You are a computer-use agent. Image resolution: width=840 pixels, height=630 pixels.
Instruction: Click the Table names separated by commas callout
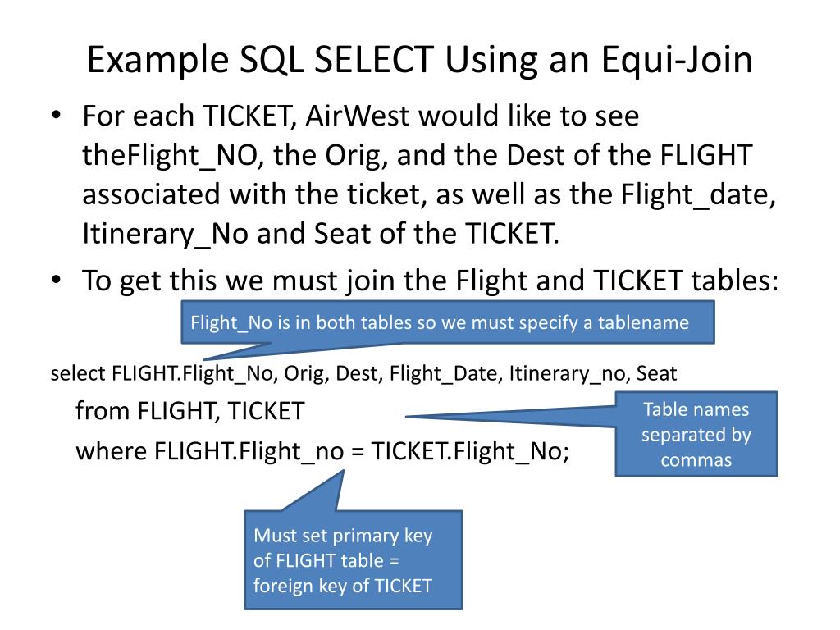[x=696, y=434]
